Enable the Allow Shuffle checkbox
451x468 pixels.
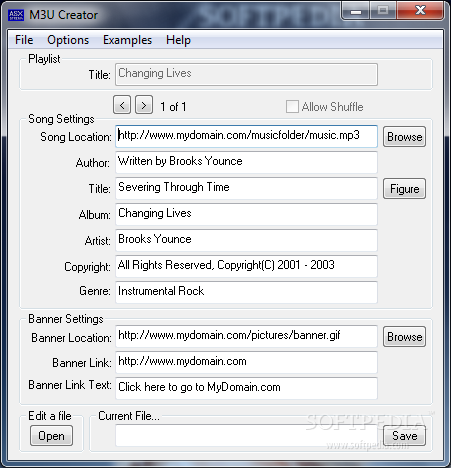click(x=292, y=107)
